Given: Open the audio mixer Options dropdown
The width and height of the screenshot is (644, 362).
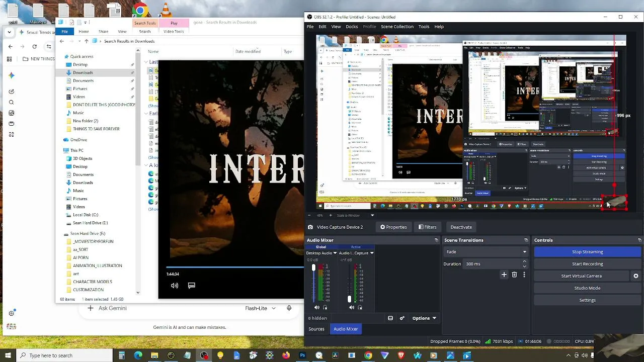Looking at the screenshot, I should click(x=424, y=318).
